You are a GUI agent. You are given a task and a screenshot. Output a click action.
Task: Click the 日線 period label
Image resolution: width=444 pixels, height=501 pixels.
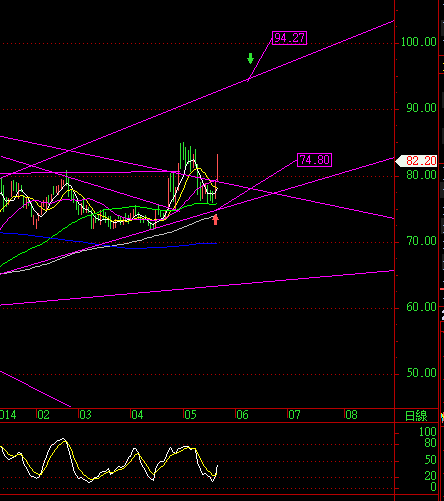click(x=416, y=416)
